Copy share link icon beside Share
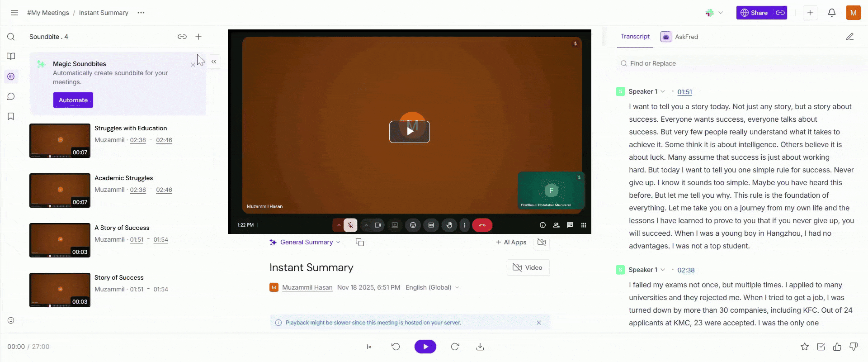This screenshot has width=868, height=362. (x=780, y=13)
